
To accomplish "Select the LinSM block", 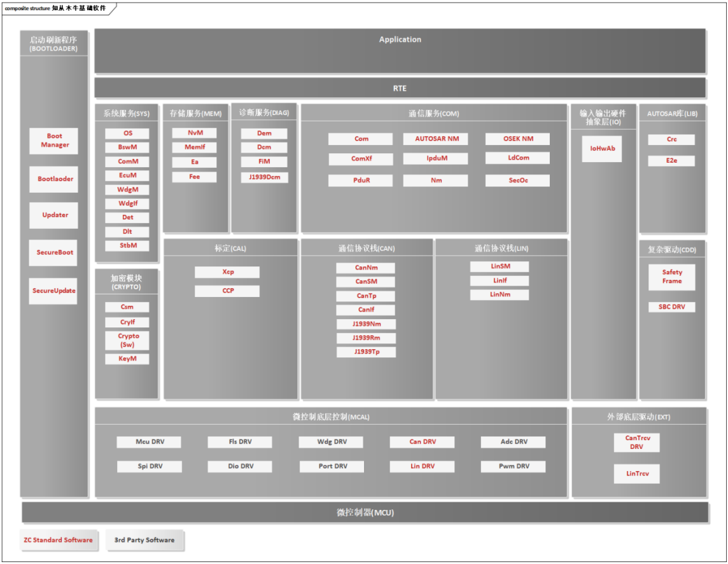I will [x=500, y=266].
